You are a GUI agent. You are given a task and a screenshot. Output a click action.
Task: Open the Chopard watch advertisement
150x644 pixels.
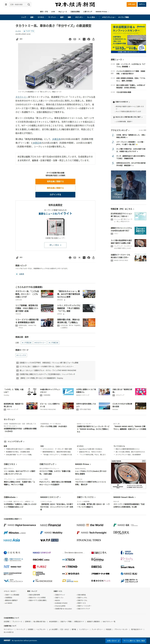point(128,185)
